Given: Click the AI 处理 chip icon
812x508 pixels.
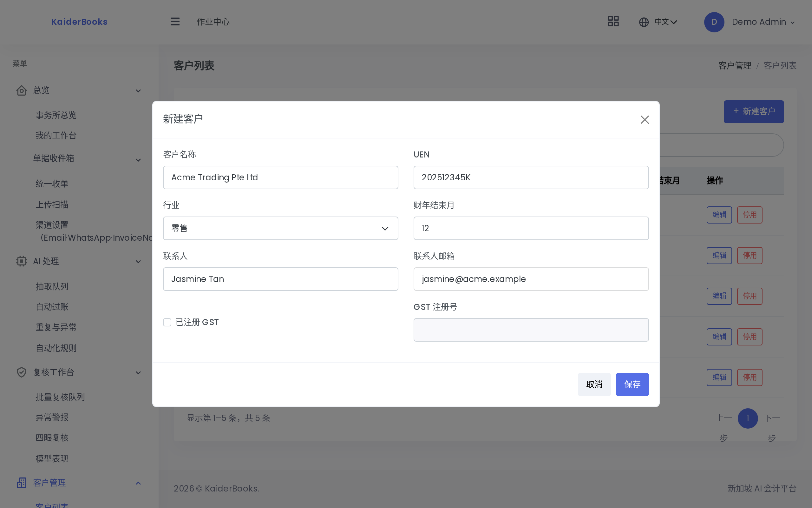Looking at the screenshot, I should point(22,261).
